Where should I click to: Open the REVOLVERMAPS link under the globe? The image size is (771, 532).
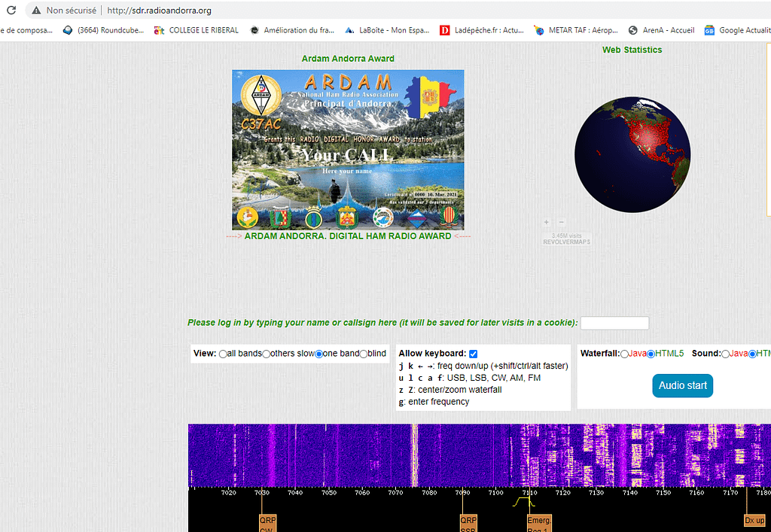566,242
